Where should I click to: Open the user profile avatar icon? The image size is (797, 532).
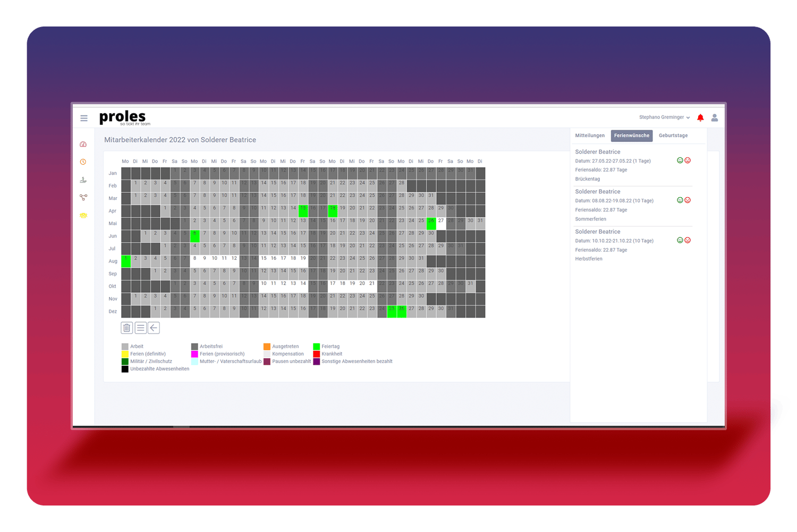pos(715,117)
